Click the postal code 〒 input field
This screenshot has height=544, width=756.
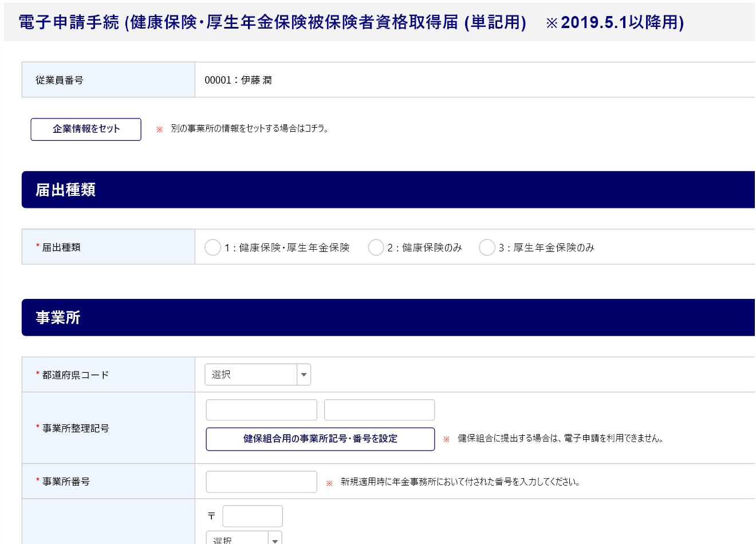click(x=253, y=516)
